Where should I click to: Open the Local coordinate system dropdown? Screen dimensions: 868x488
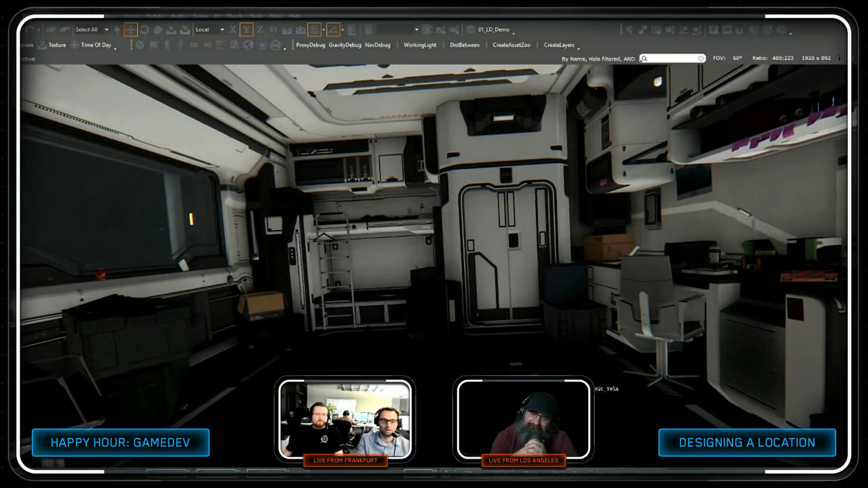(x=222, y=29)
